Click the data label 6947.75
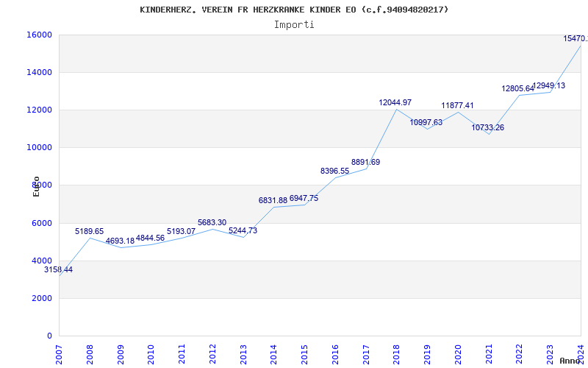 (304, 198)
